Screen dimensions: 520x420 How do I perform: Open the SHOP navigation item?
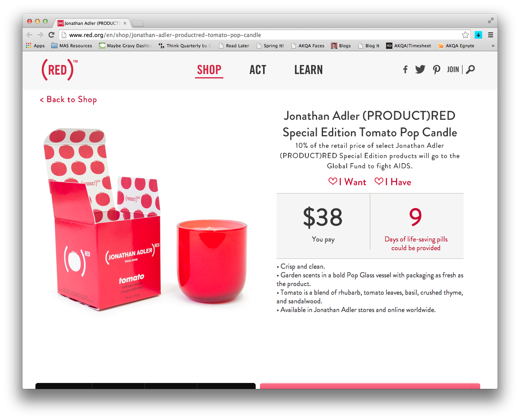coord(209,70)
